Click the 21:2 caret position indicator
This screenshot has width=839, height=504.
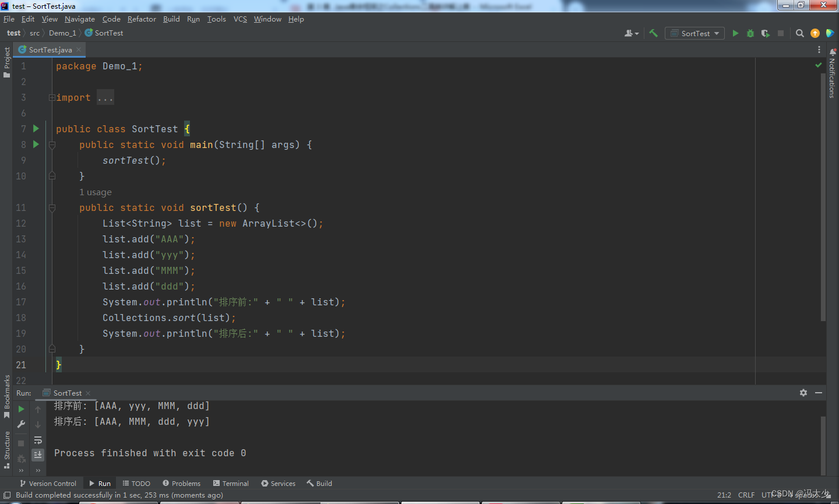point(724,495)
